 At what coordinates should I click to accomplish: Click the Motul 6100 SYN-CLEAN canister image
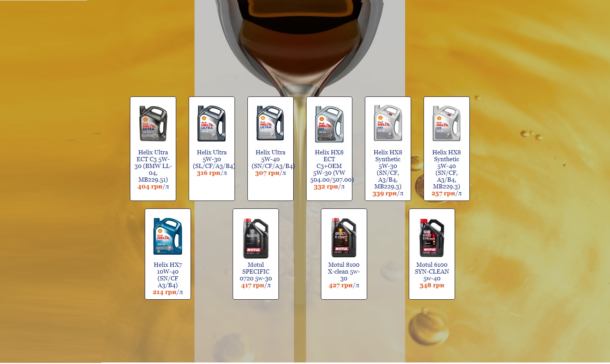coord(432,238)
